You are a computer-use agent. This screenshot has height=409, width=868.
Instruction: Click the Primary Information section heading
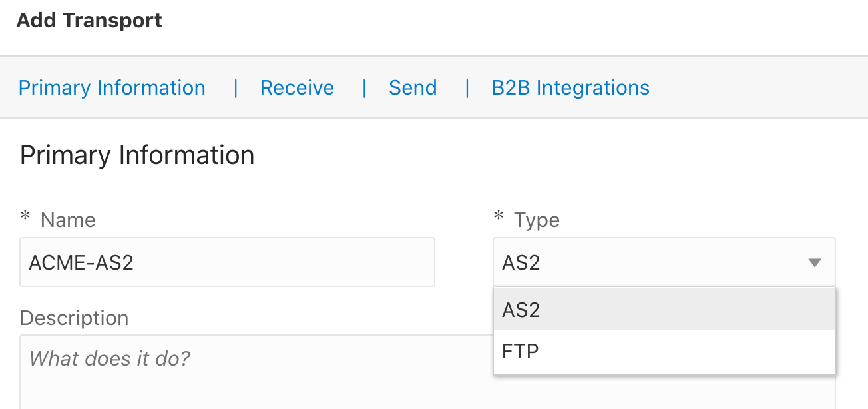click(x=137, y=155)
